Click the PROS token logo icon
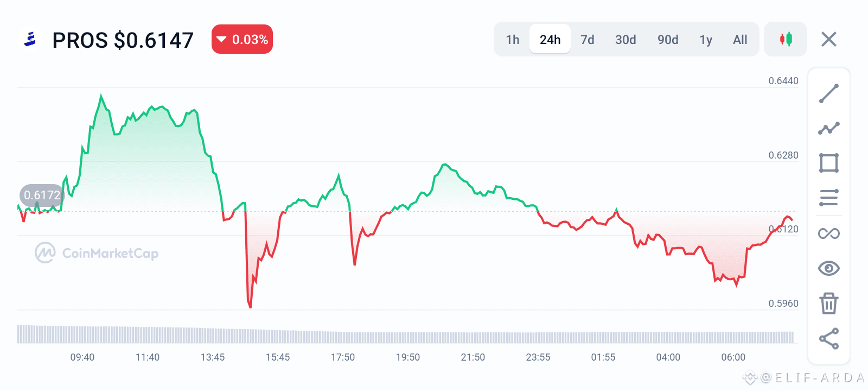Image resolution: width=868 pixels, height=391 pixels. coord(30,39)
